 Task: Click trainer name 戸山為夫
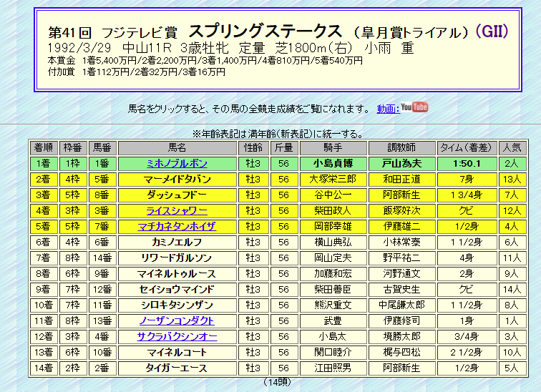click(x=401, y=163)
